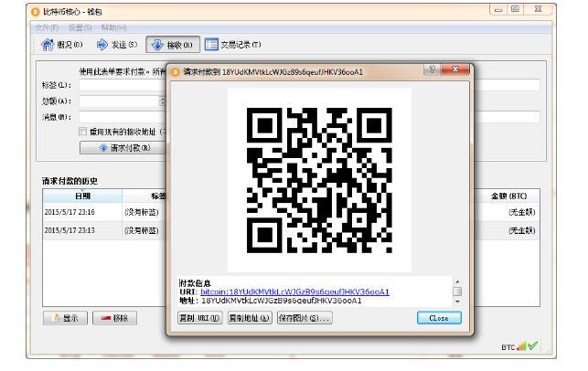
Task: Minimize the Bitcoin Core wallet window
Action: (498, 10)
